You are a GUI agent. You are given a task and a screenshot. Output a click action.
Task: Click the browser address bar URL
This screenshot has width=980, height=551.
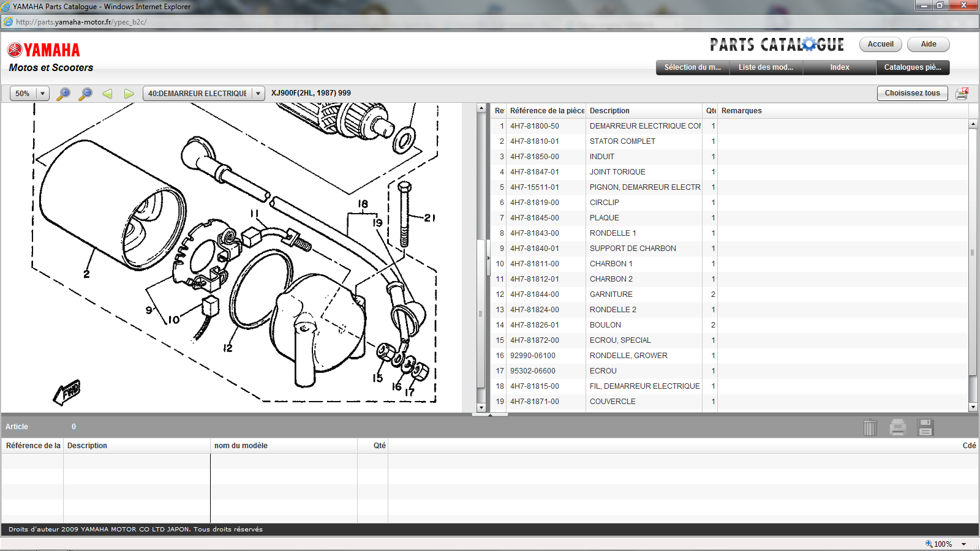(x=81, y=22)
